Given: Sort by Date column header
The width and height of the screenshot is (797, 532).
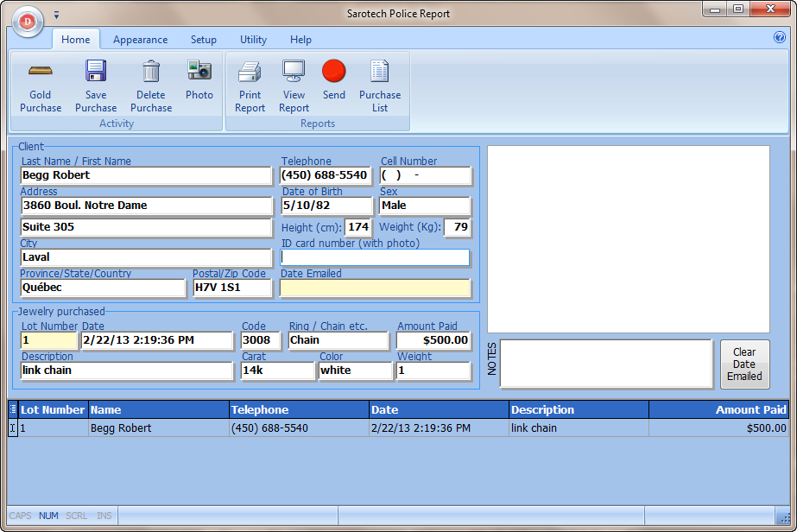Looking at the screenshot, I should (x=440, y=409).
